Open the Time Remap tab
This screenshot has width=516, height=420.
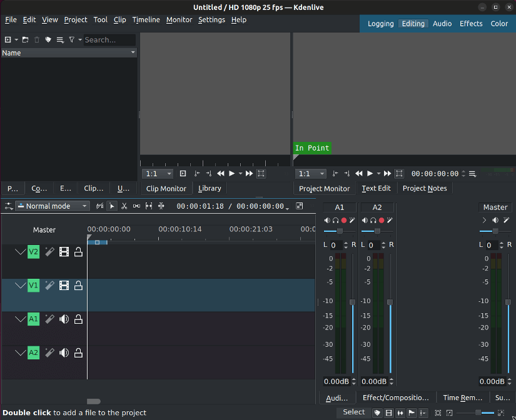463,397
